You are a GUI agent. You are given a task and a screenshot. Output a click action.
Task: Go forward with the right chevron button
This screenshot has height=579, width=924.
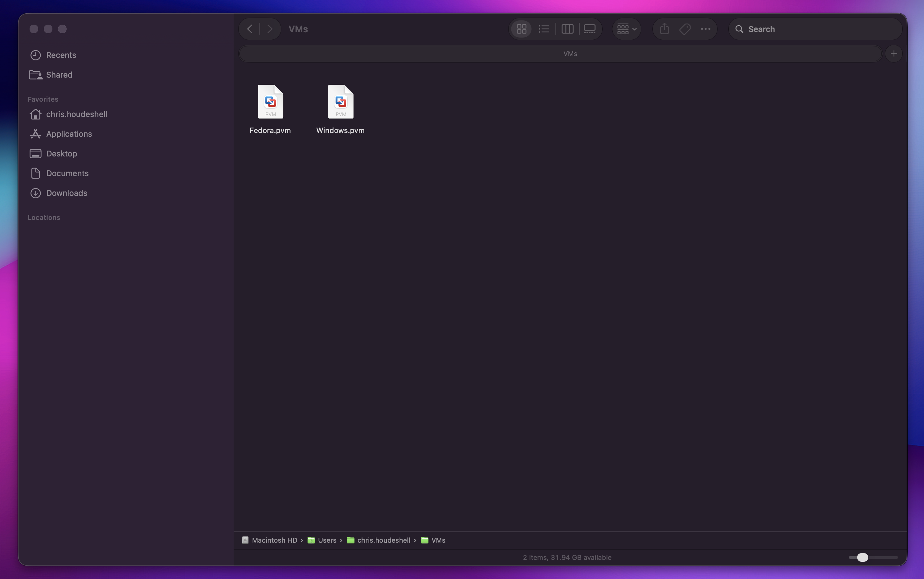coord(270,29)
